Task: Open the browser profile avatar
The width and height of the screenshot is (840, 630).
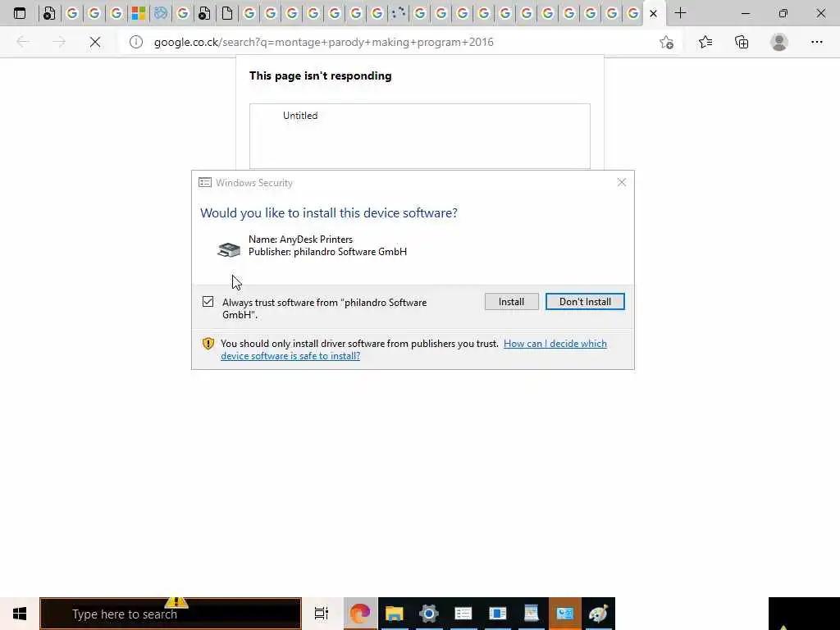Action: point(779,42)
